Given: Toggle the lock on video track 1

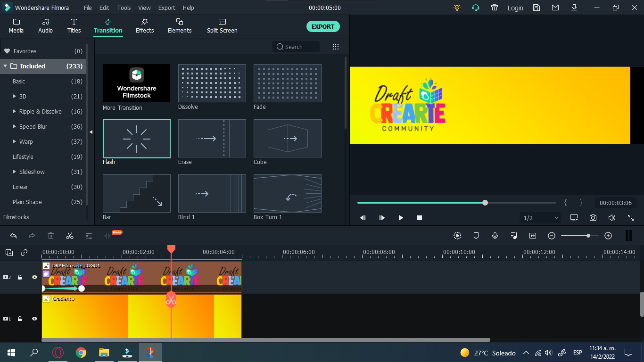Looking at the screenshot, I should click(x=20, y=319).
